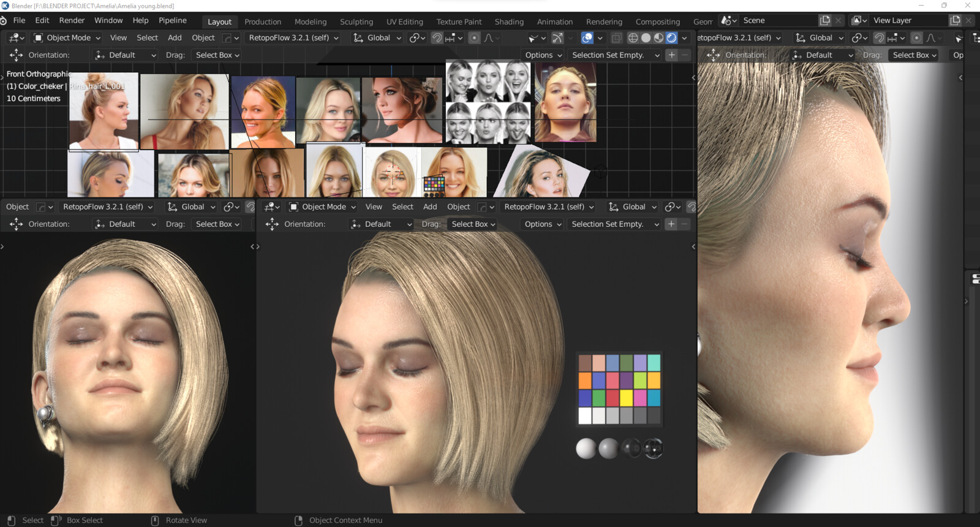This screenshot has height=527, width=980.
Task: Switch to Sculpting workspace tab
Action: [356, 21]
